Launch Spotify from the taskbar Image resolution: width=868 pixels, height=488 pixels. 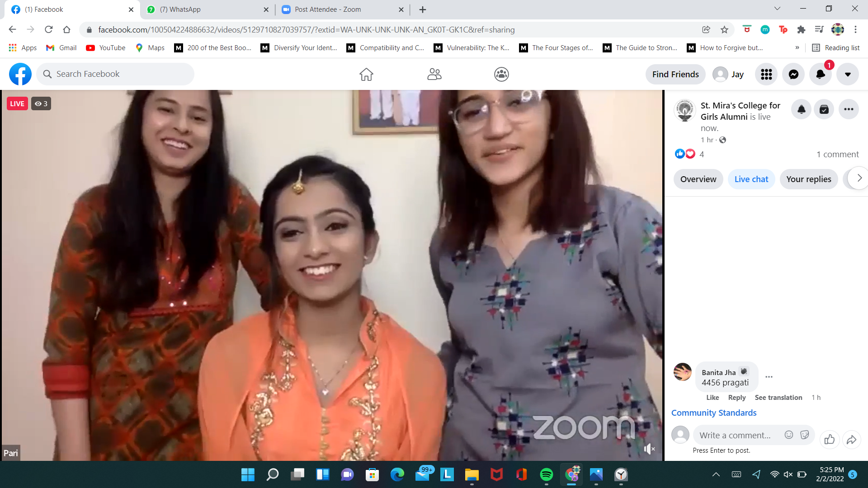tap(547, 475)
